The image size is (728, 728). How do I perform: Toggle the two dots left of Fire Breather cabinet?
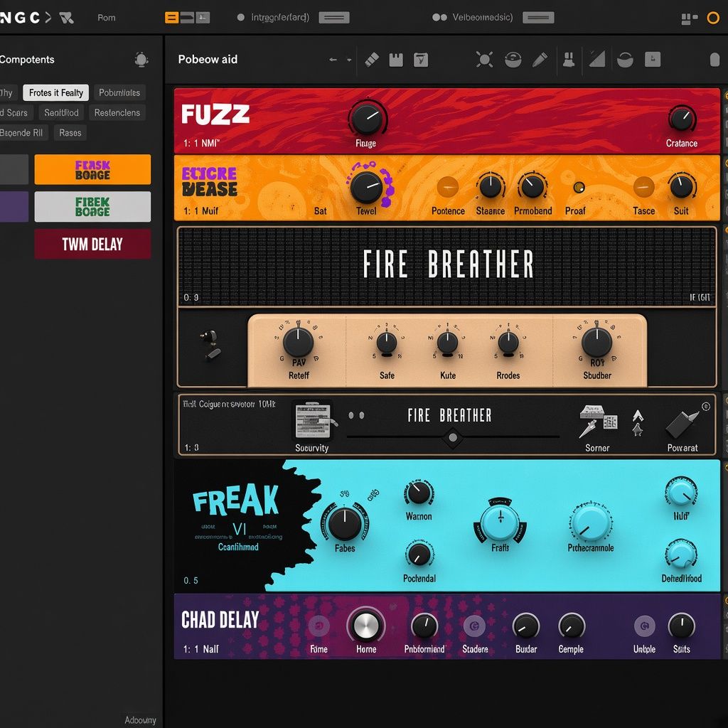[x=356, y=415]
